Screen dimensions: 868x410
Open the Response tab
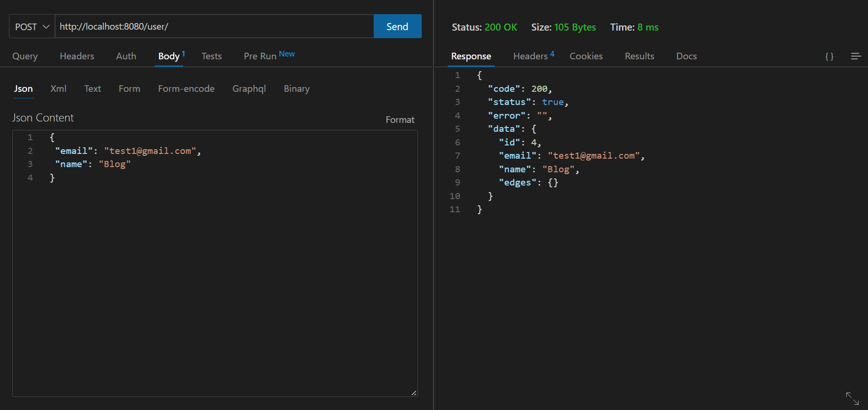click(471, 56)
